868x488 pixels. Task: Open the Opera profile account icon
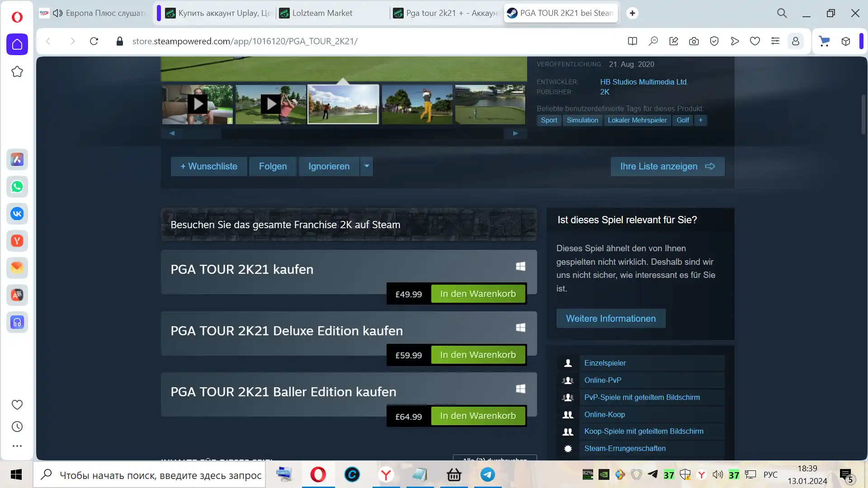pyautogui.click(x=796, y=41)
